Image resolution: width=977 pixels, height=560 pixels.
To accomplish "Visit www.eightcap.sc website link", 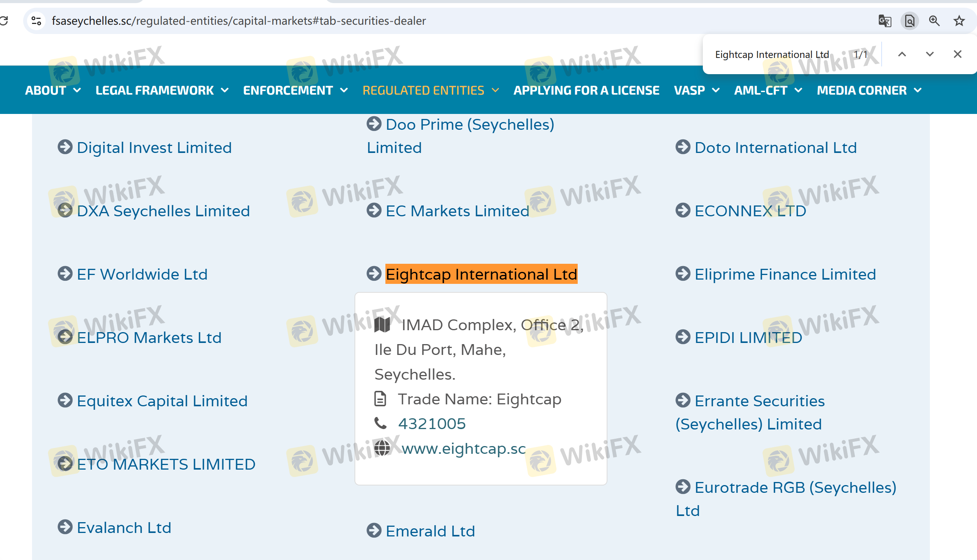I will pyautogui.click(x=463, y=448).
